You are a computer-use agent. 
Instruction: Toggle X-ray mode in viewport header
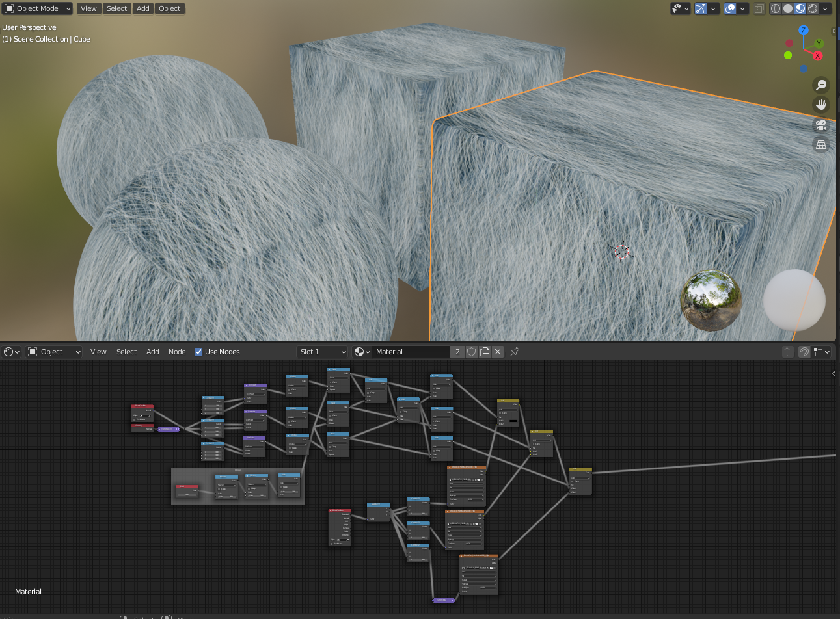759,8
